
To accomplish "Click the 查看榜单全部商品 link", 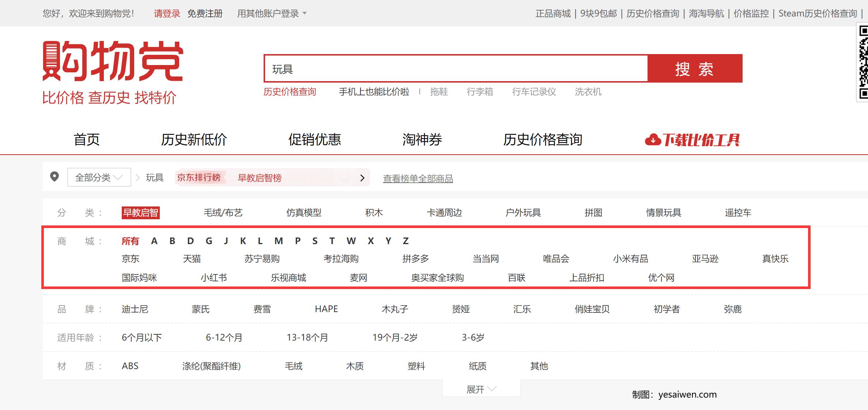I will (418, 179).
